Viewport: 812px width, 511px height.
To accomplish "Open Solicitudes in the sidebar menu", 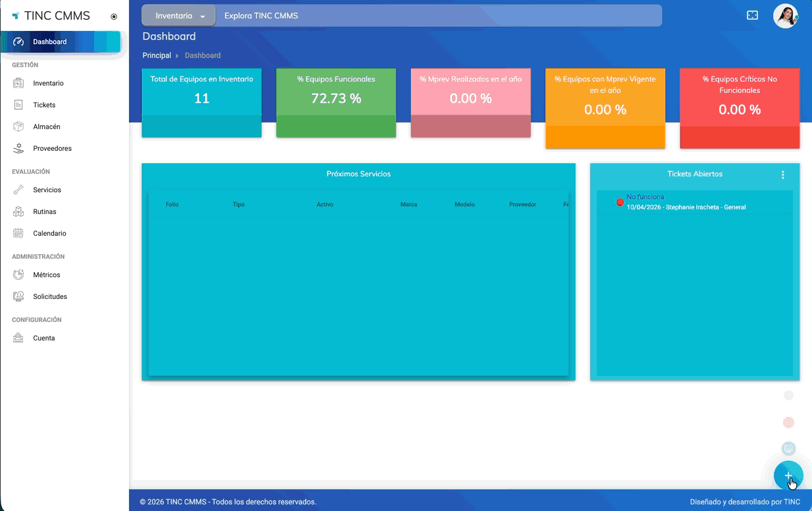I will point(50,297).
